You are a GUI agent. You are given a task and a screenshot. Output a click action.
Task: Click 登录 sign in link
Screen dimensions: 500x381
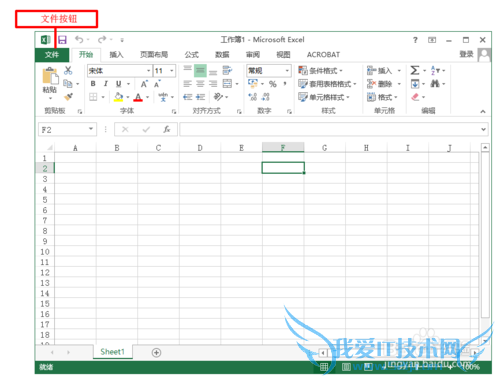click(x=466, y=54)
